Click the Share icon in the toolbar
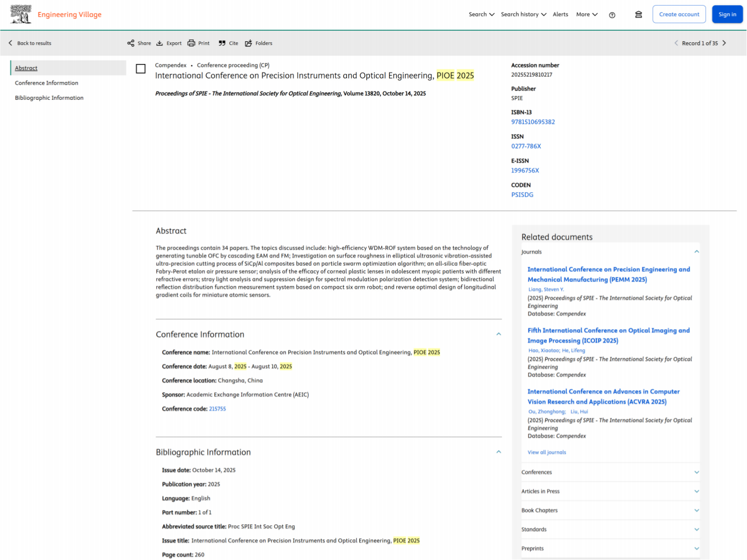The height and width of the screenshot is (560, 747). (x=131, y=43)
